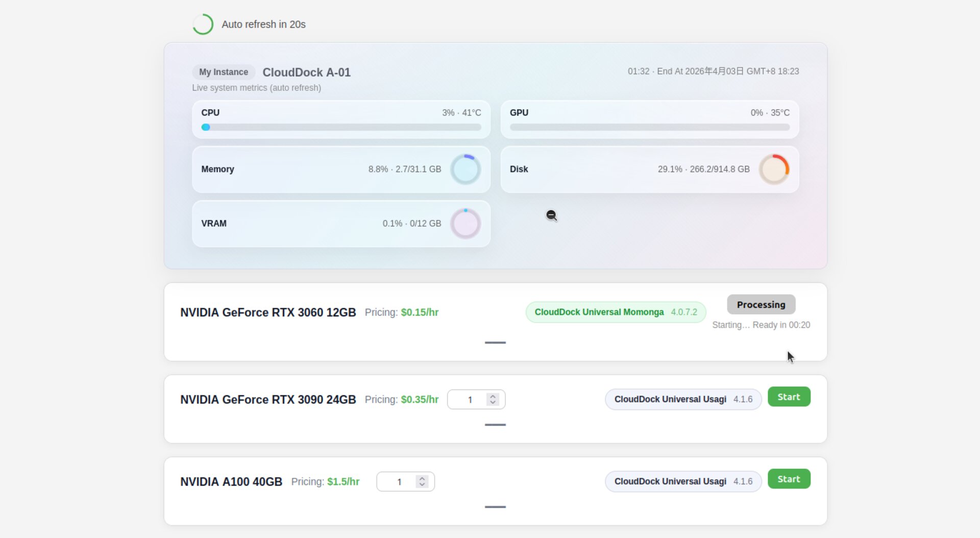Click the VRAM usage ring indicator
The height and width of the screenshot is (538, 980).
(465, 224)
